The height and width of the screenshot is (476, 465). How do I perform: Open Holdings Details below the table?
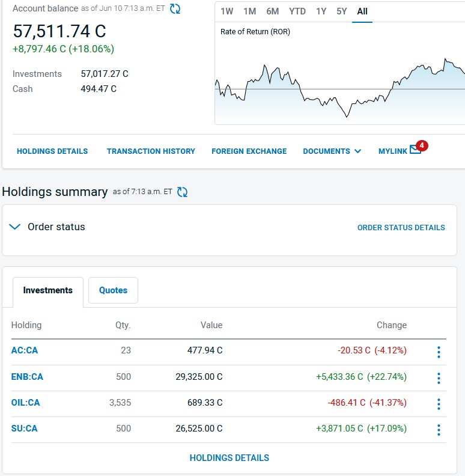tap(229, 458)
